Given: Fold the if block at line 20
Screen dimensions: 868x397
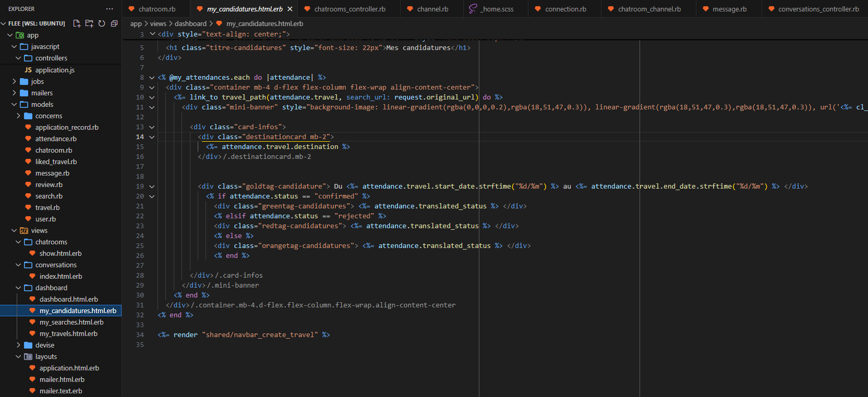Looking at the screenshot, I should tap(152, 196).
